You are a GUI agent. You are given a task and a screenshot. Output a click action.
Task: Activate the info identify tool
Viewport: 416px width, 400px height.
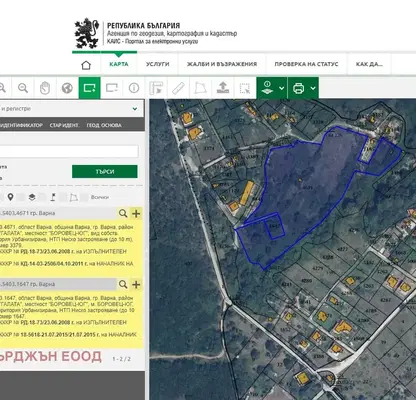(x=134, y=88)
